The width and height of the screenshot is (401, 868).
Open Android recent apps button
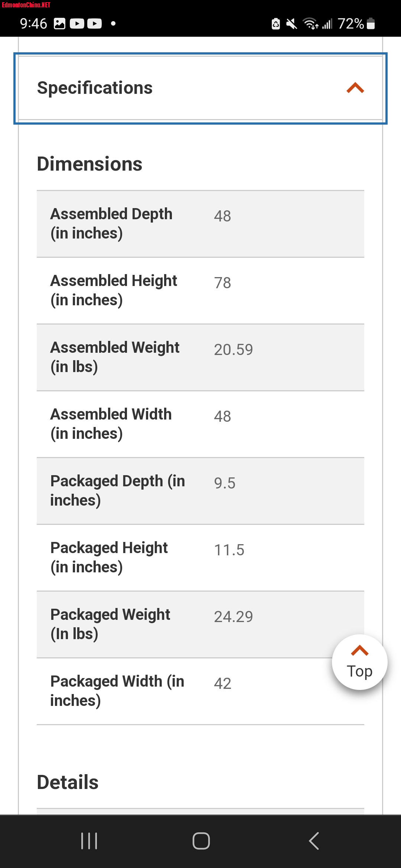coord(89,841)
